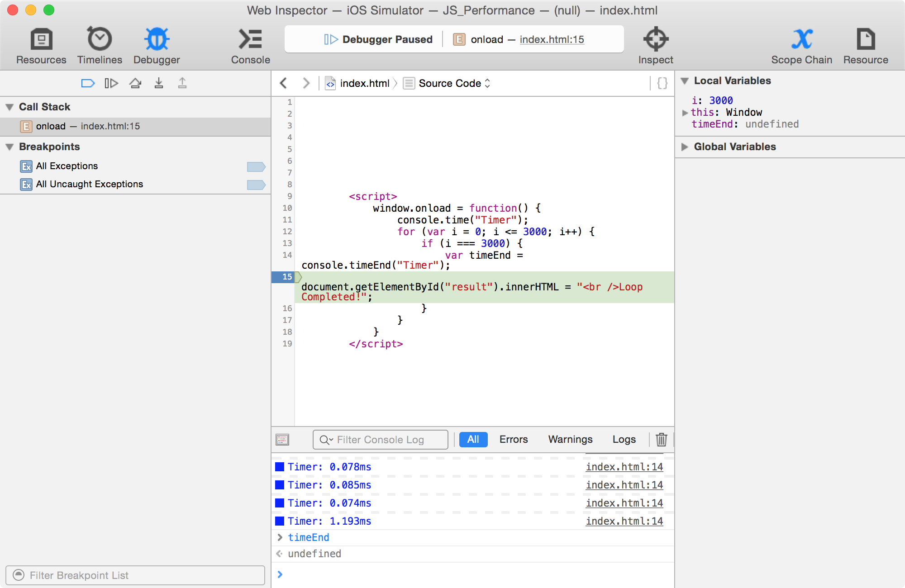Focus the Filter Breakpoint List field
The height and width of the screenshot is (588, 905).
pos(135,575)
